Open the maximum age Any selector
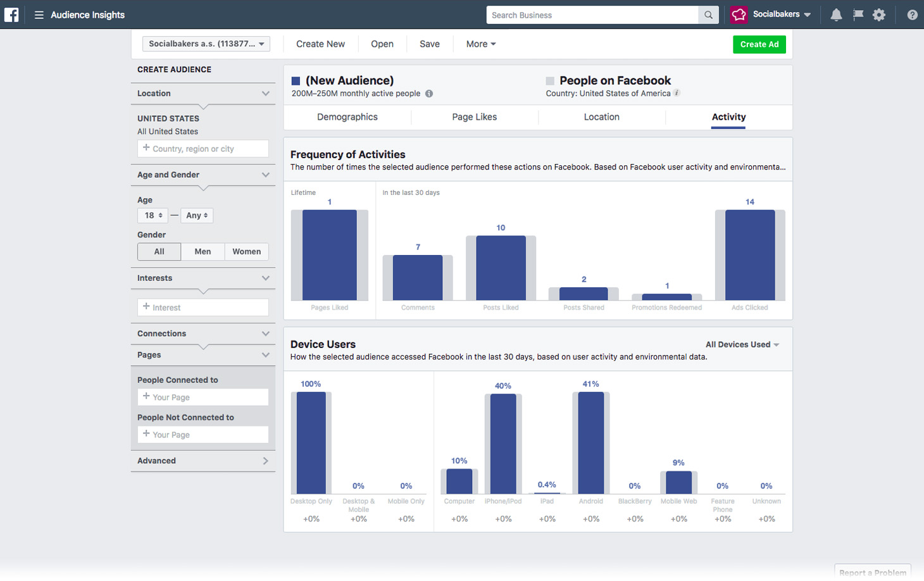Viewport: 924px width, 581px height. (x=197, y=215)
